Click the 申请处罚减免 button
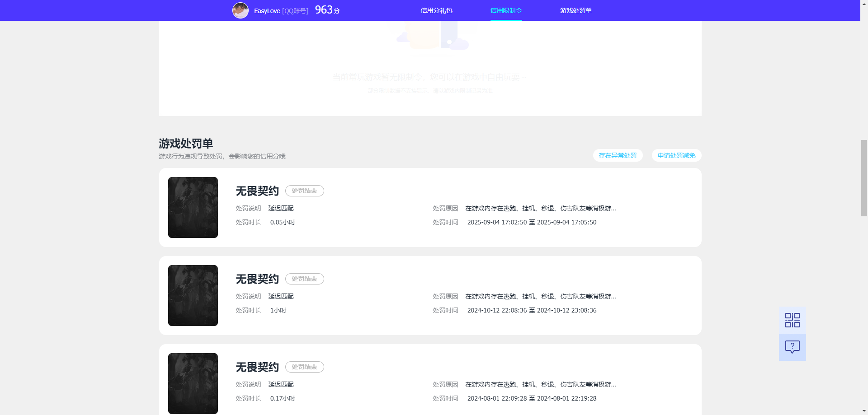 pos(676,155)
